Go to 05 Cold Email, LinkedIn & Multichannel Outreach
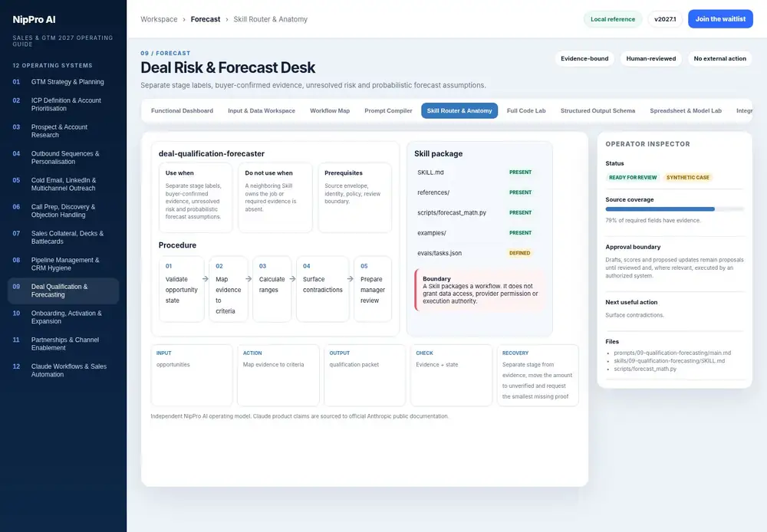 point(63,184)
